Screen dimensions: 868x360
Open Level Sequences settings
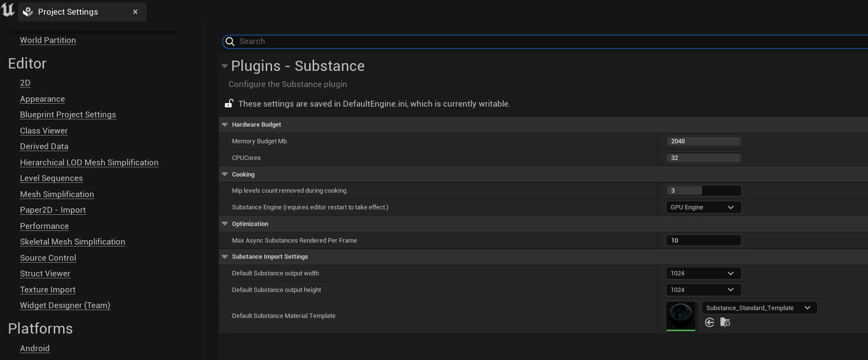[51, 178]
